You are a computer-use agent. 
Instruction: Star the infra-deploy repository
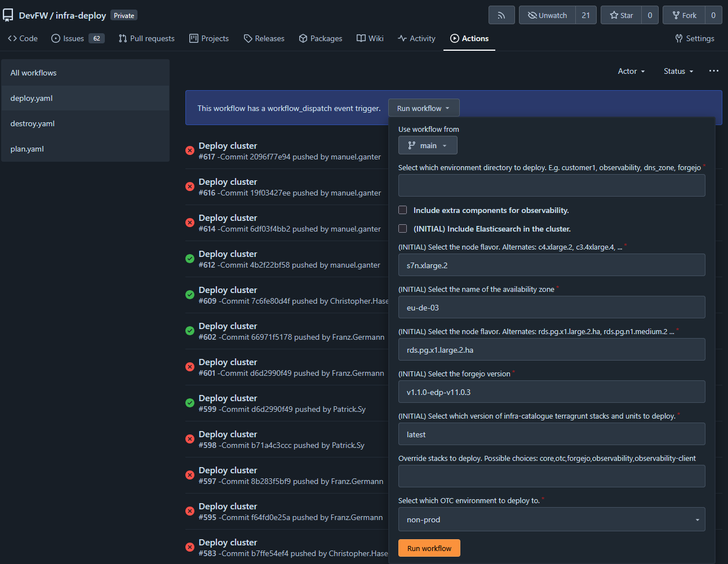(x=621, y=15)
